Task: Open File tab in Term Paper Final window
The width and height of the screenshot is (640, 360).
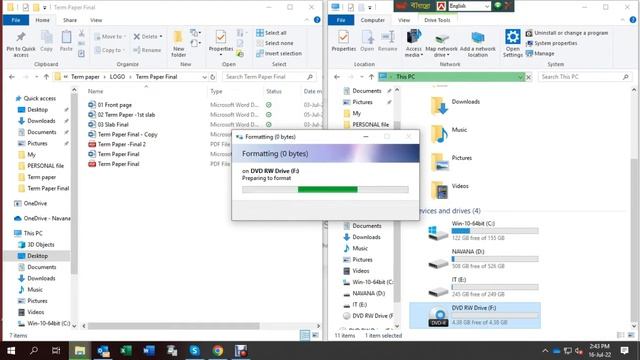Action: point(16,20)
